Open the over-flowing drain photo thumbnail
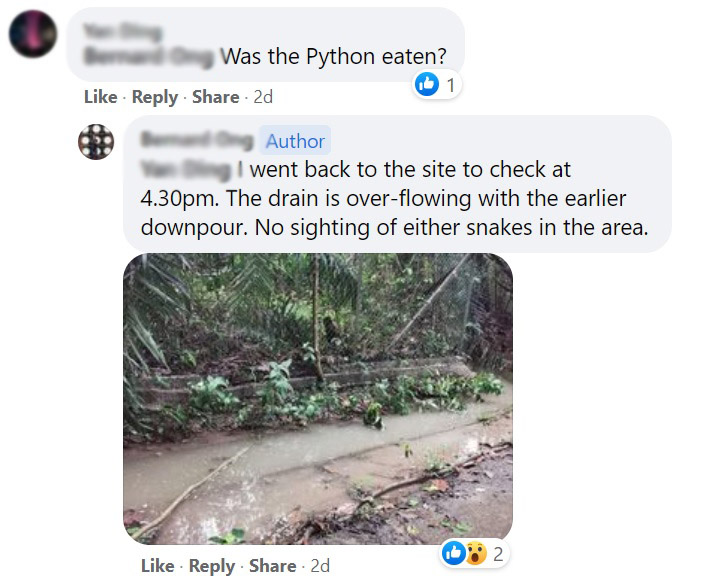The height and width of the screenshot is (582, 707). pos(317,398)
